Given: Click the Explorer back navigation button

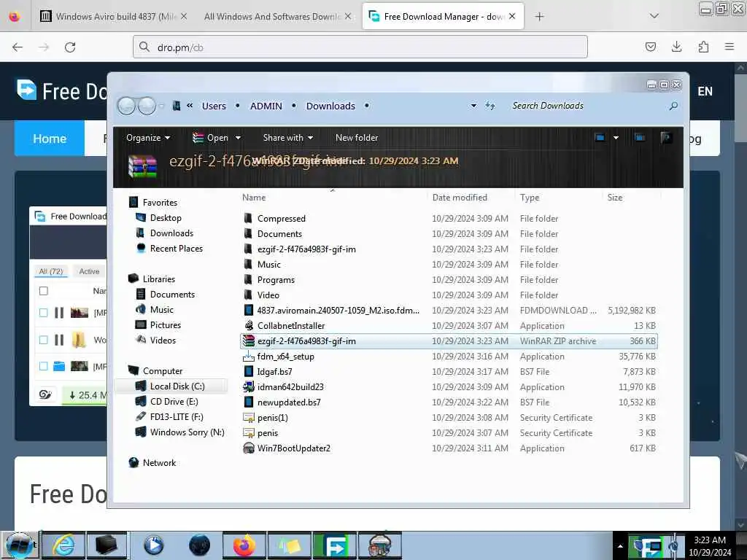Looking at the screenshot, I should click(126, 106).
